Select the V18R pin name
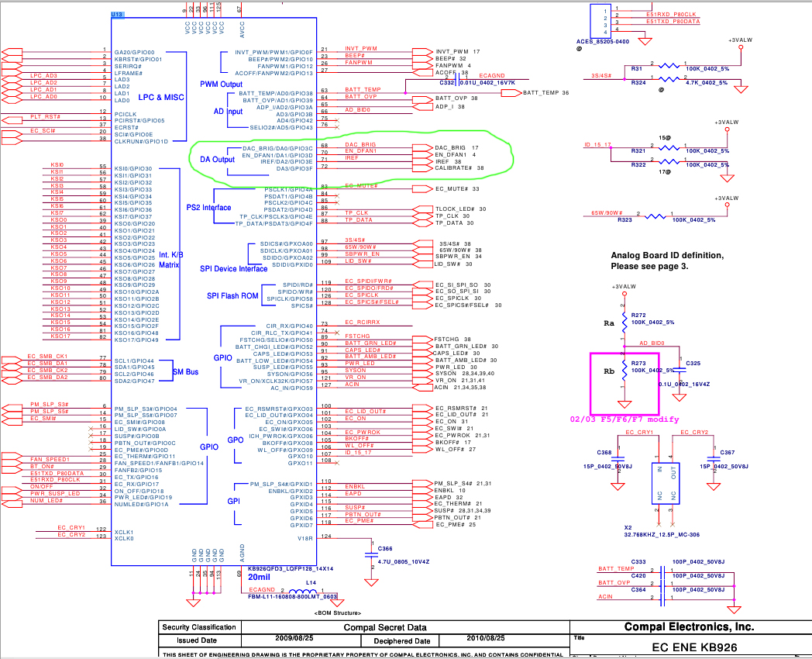Viewport: 812px width, 659px height. click(305, 539)
